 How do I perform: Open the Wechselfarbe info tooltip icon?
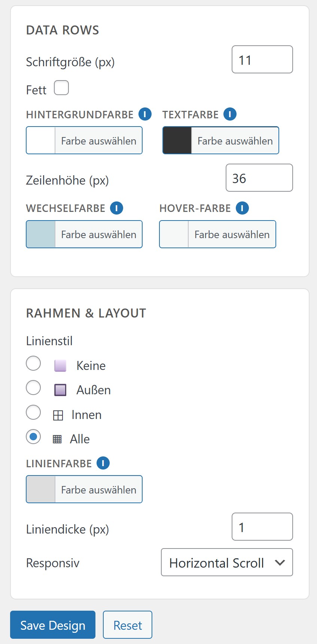(x=116, y=208)
